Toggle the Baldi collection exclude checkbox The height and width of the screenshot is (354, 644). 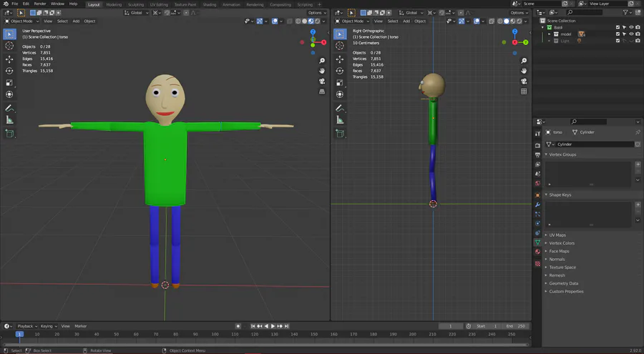(618, 27)
